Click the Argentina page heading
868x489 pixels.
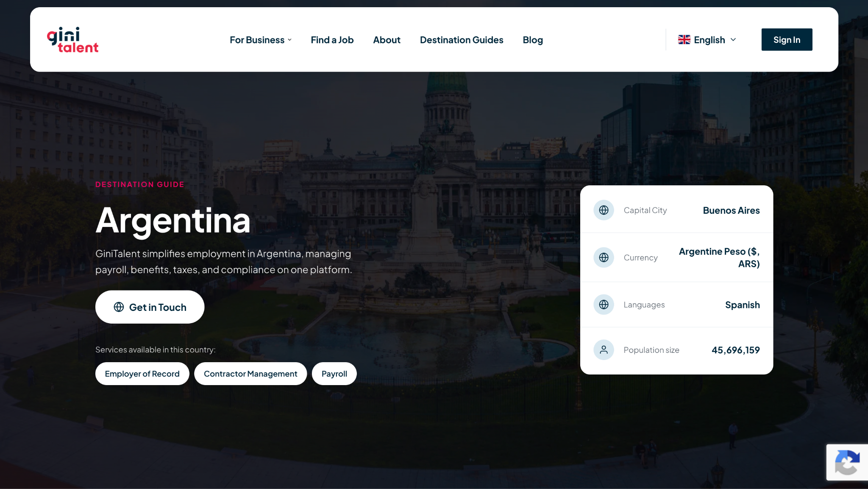(173, 220)
